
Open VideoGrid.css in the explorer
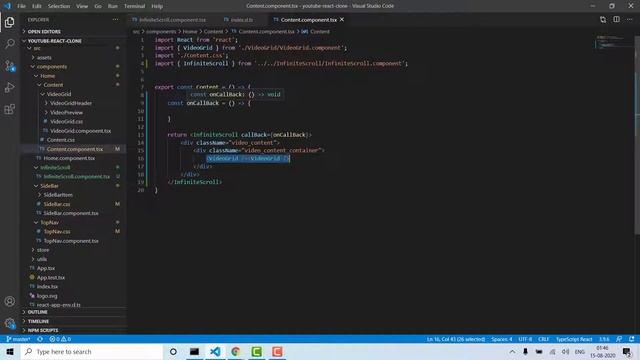point(66,122)
